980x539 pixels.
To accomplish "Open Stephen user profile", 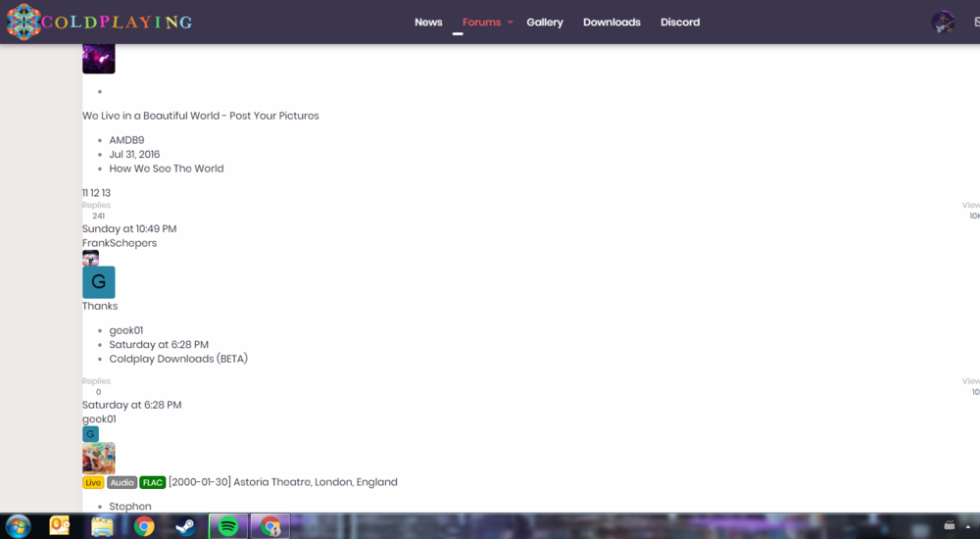I will 130,507.
